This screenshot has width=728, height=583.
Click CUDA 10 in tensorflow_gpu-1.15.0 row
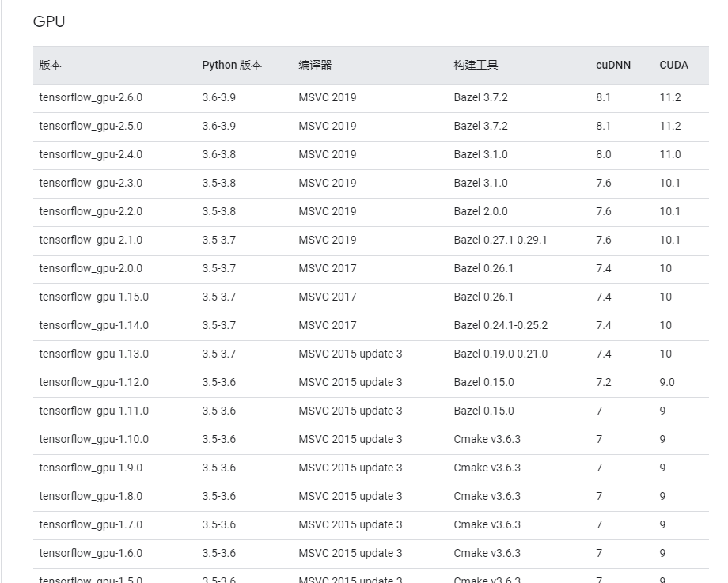click(665, 297)
